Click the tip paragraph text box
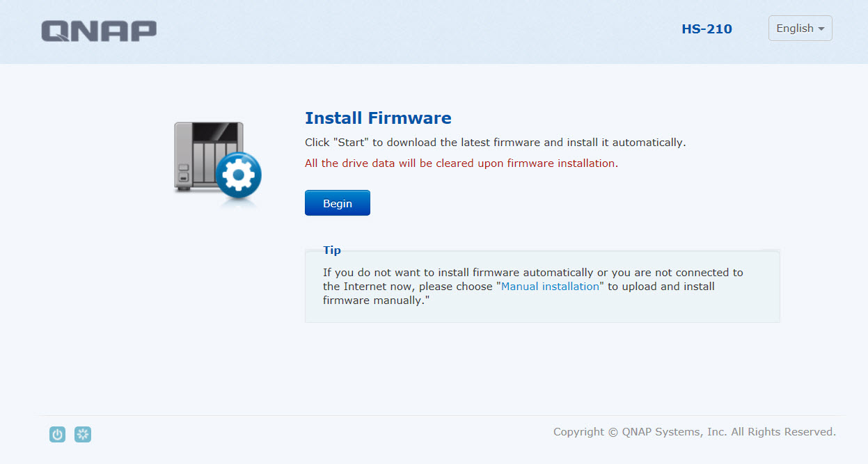This screenshot has height=464, width=868. pyautogui.click(x=542, y=287)
